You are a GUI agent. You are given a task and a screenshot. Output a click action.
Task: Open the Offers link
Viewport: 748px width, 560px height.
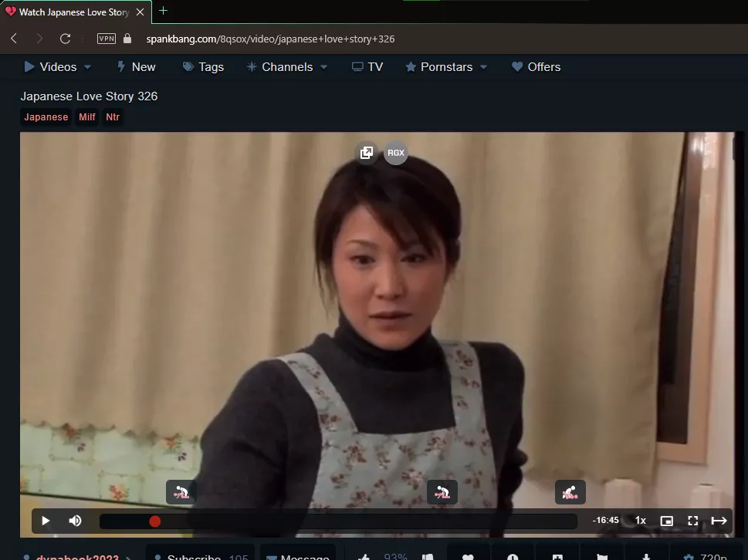(x=536, y=67)
